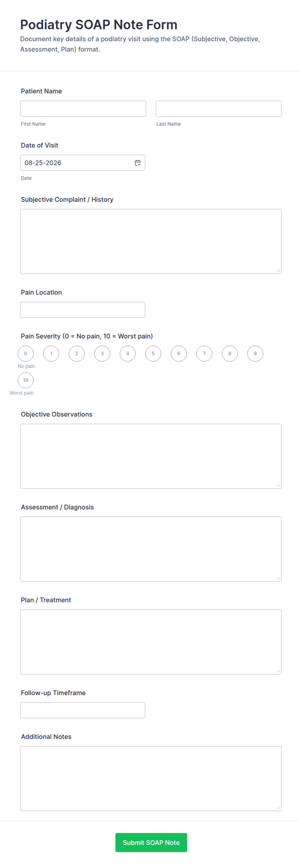Click into the Last Name field

[218, 109]
